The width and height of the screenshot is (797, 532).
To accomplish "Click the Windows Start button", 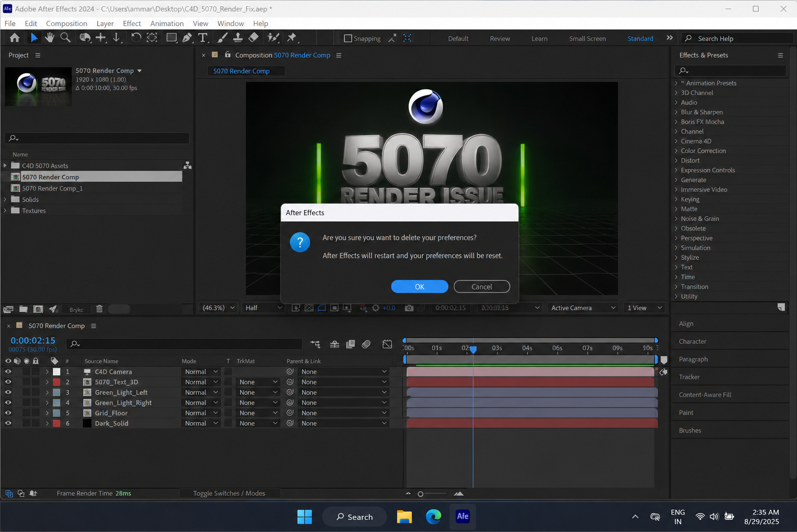I will pyautogui.click(x=304, y=516).
